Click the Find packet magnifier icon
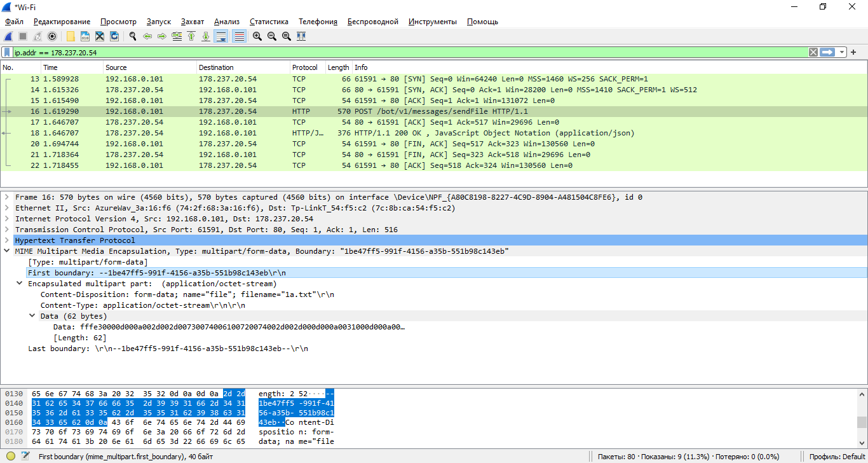Image resolution: width=868 pixels, height=463 pixels. coord(132,36)
